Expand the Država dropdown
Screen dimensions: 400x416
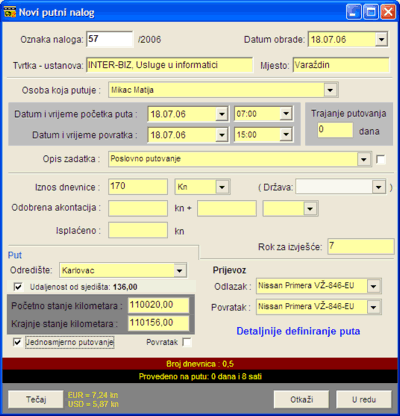click(x=378, y=187)
